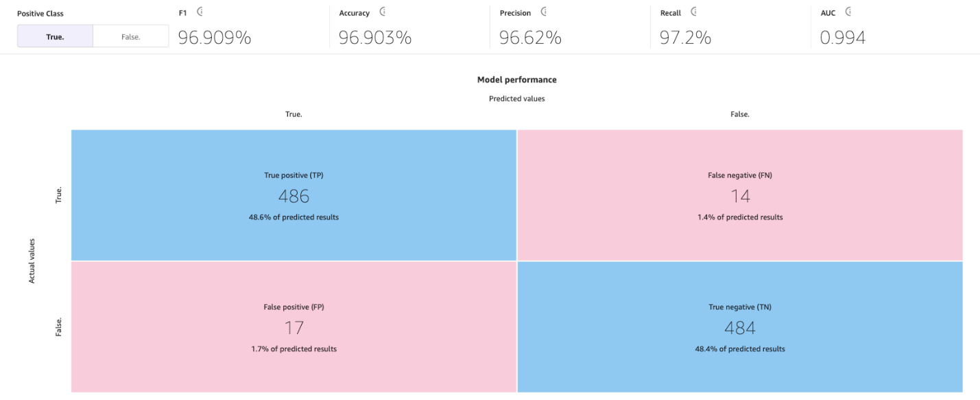The height and width of the screenshot is (400, 980).
Task: Click the True positive (TP) blue cell
Action: (x=294, y=196)
